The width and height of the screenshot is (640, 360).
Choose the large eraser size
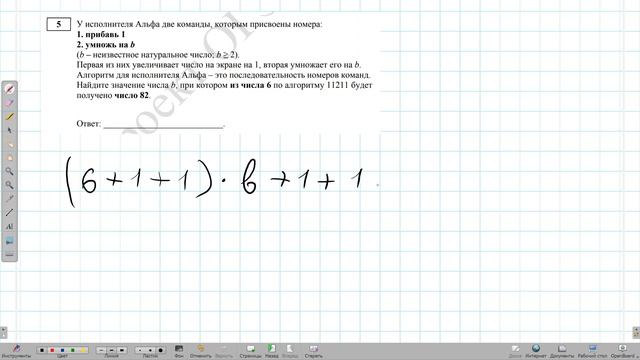(x=160, y=350)
